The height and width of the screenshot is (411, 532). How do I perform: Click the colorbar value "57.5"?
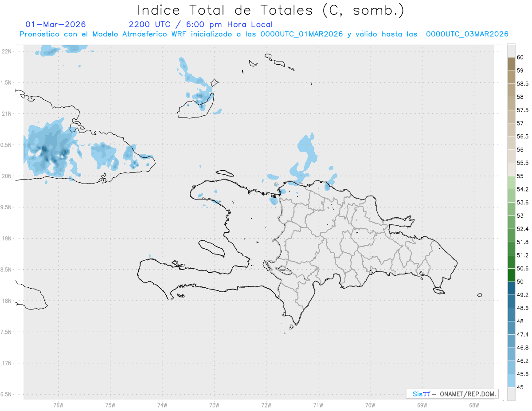[523, 110]
